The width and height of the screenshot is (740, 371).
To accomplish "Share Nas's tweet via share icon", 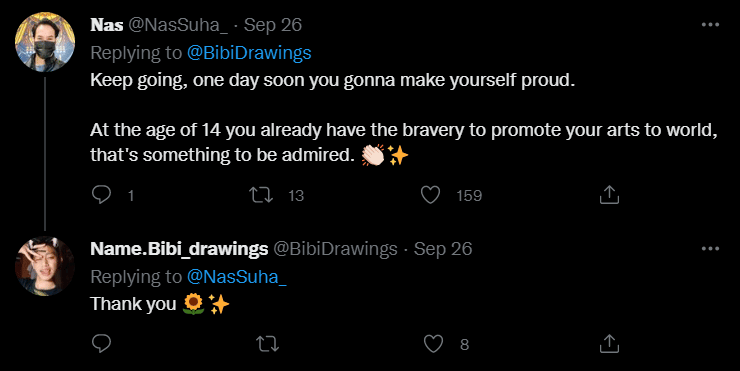I will [x=609, y=194].
